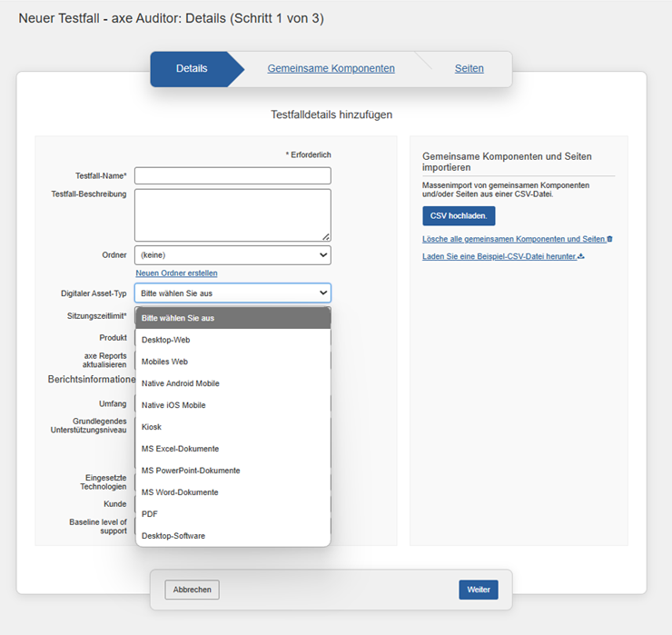Click the CSV hochladen button

(x=459, y=215)
